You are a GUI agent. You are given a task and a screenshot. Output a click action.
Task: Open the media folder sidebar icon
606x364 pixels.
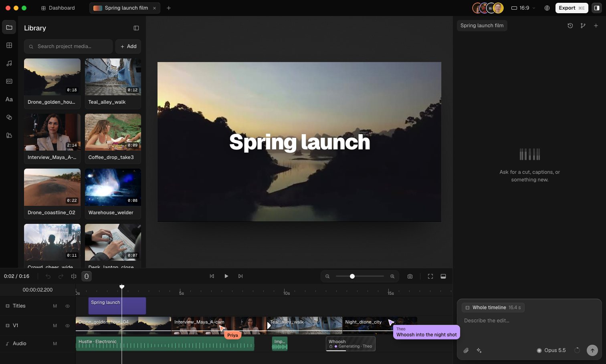coord(9,27)
